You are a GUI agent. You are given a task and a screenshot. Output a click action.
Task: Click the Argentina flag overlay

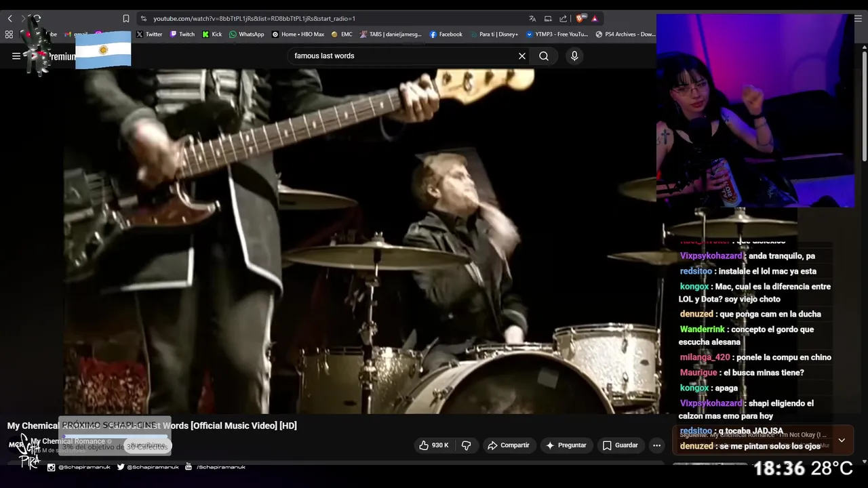click(103, 49)
